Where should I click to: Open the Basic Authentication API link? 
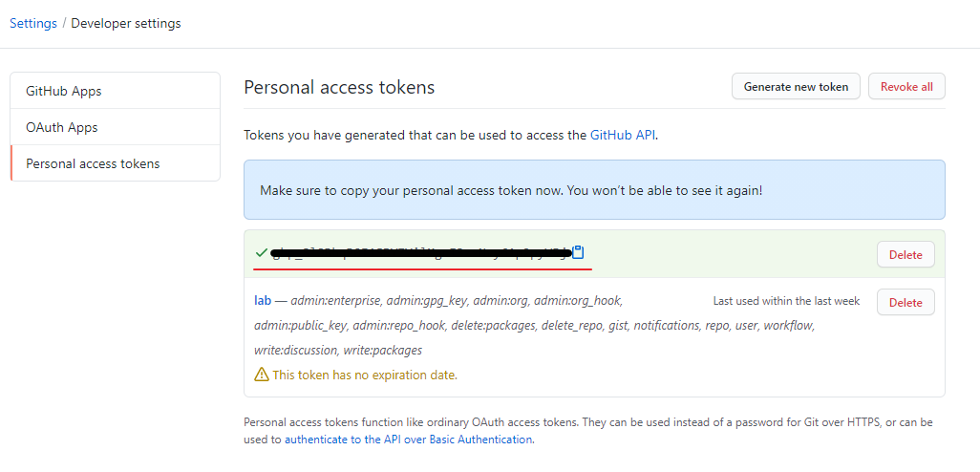(409, 440)
